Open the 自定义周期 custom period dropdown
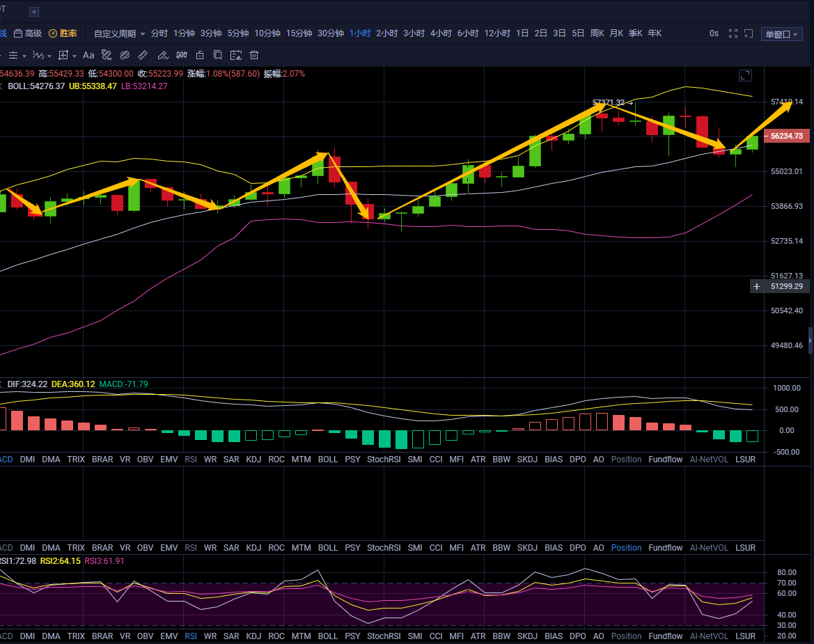The height and width of the screenshot is (644, 814). (x=120, y=33)
